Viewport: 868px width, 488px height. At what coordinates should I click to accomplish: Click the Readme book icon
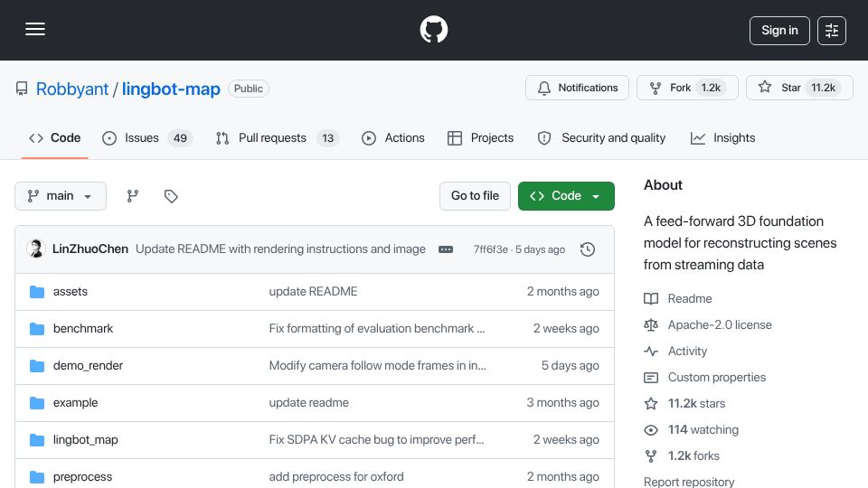(651, 299)
